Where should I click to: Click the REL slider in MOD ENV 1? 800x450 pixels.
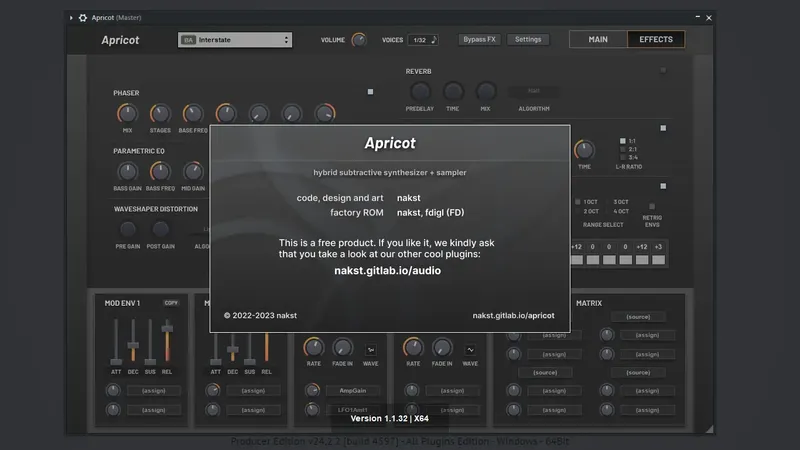coord(167,341)
